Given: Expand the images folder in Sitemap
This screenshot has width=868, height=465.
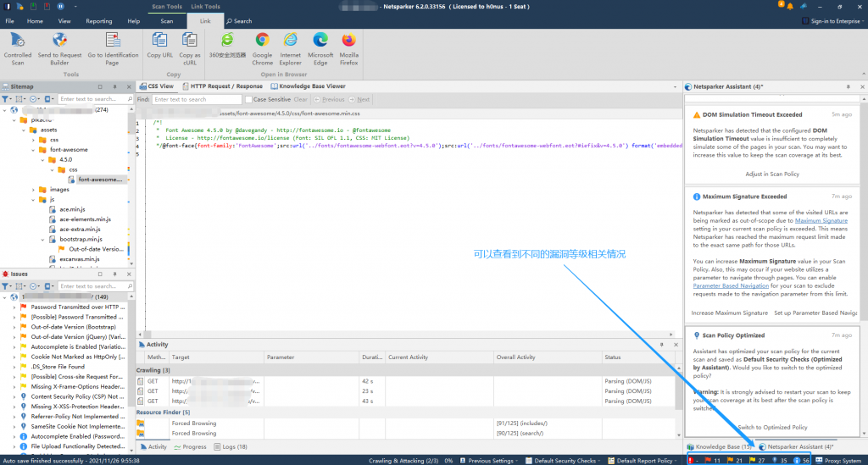Looking at the screenshot, I should 33,190.
